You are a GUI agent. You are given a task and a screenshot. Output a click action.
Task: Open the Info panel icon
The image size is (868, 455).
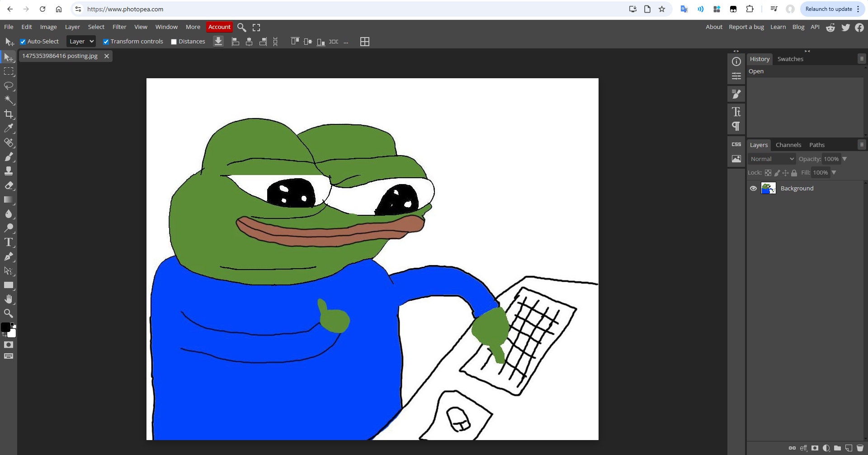(x=736, y=62)
